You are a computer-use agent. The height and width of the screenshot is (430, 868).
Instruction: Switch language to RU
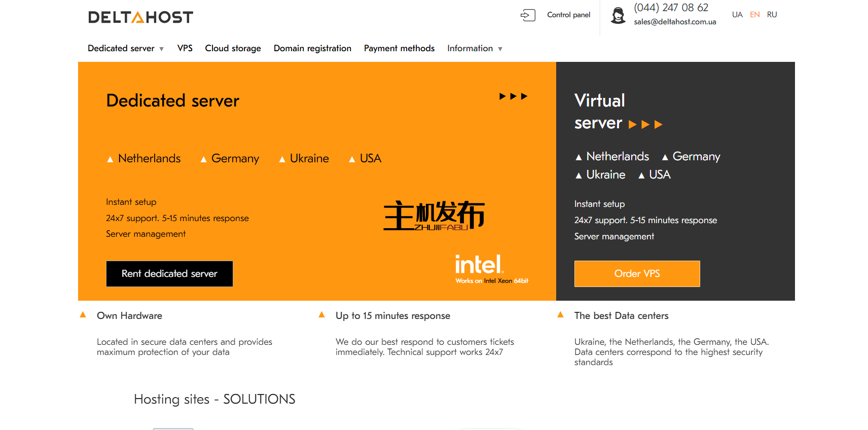click(772, 15)
